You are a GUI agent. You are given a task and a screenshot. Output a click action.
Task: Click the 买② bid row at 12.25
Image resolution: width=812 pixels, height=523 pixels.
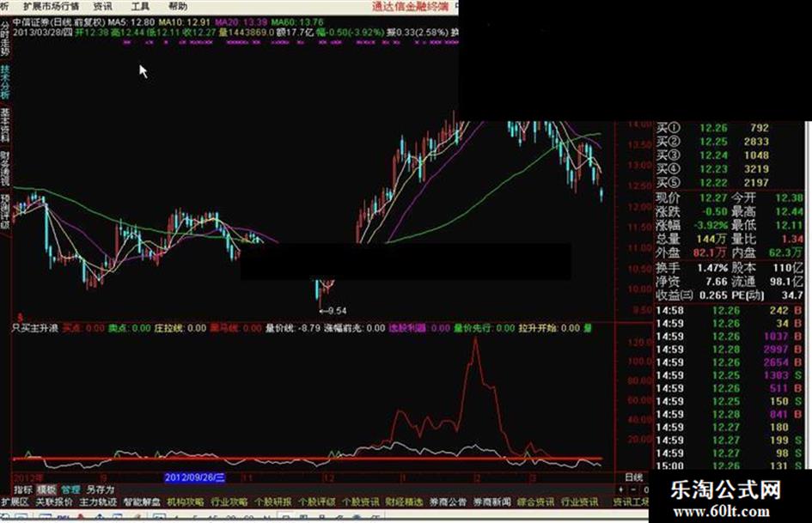point(713,142)
